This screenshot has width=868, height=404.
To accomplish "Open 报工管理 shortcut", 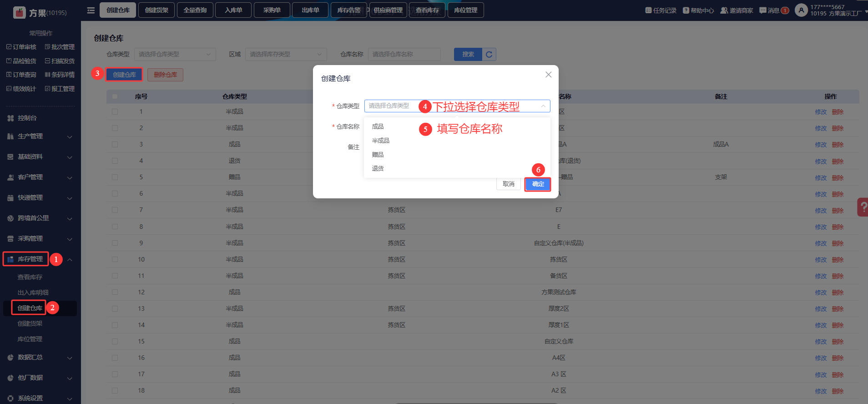I will pos(60,89).
